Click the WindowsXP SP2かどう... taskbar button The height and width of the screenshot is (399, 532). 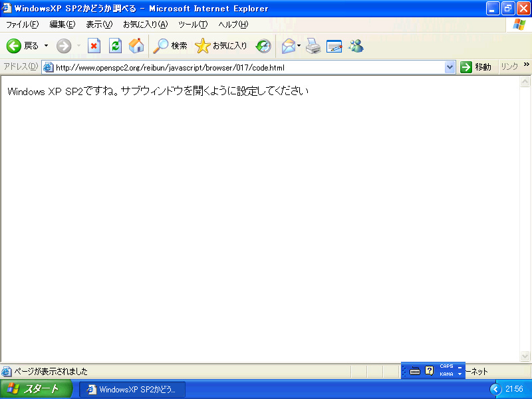tap(132, 389)
